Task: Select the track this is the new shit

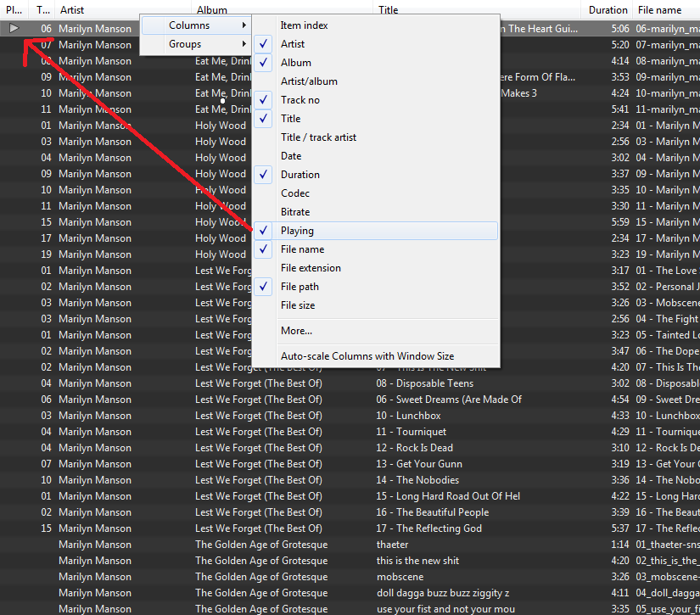Action: [x=417, y=561]
